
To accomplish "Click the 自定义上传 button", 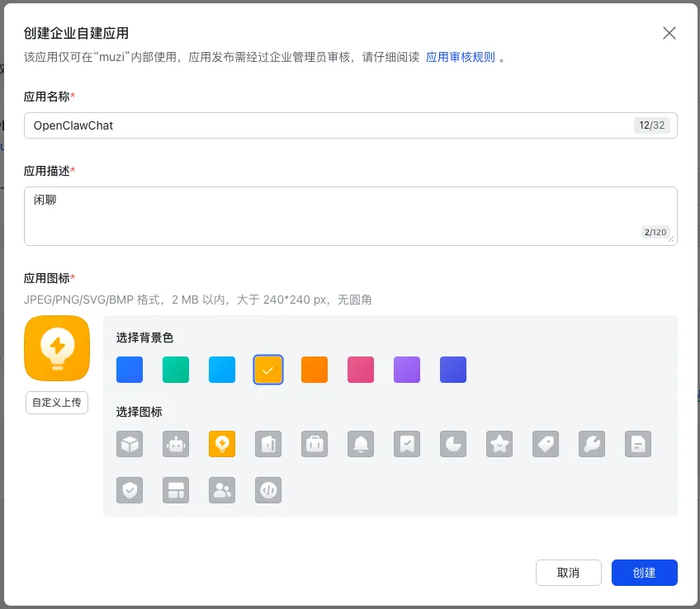I will tap(57, 403).
